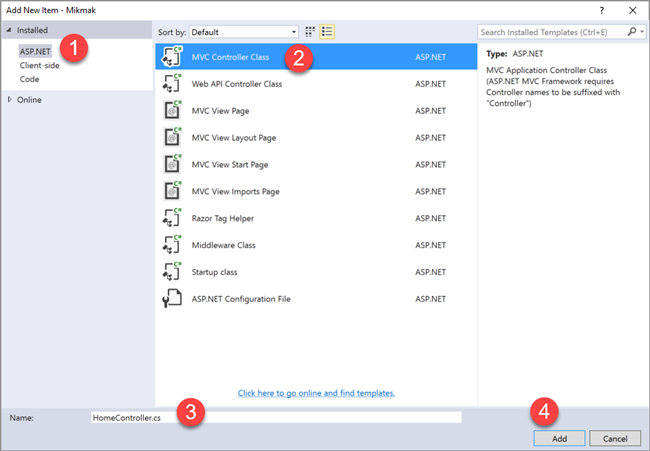Click the MVC View Imports Page icon
This screenshot has height=451, width=650.
click(x=172, y=191)
